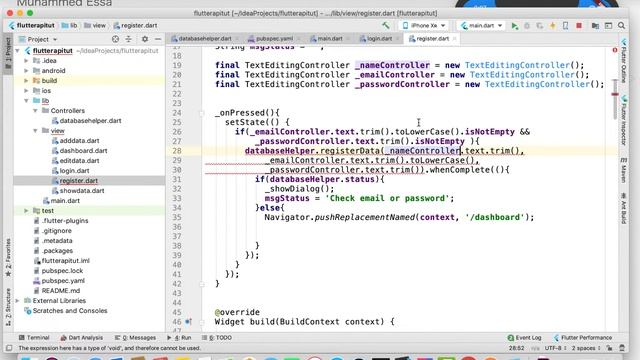
Task: Open the iPhone Xʀ device selector dropdown
Action: point(423,25)
